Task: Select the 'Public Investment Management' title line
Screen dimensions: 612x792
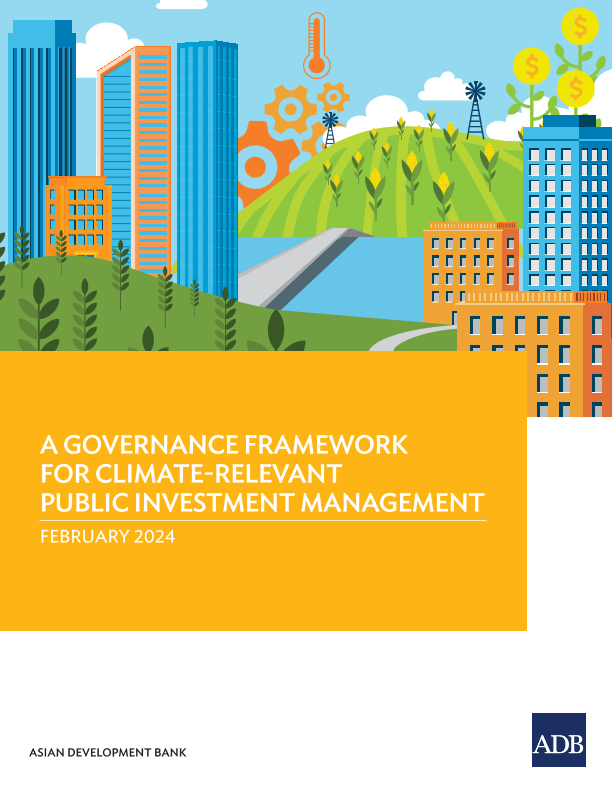Action: point(261,501)
